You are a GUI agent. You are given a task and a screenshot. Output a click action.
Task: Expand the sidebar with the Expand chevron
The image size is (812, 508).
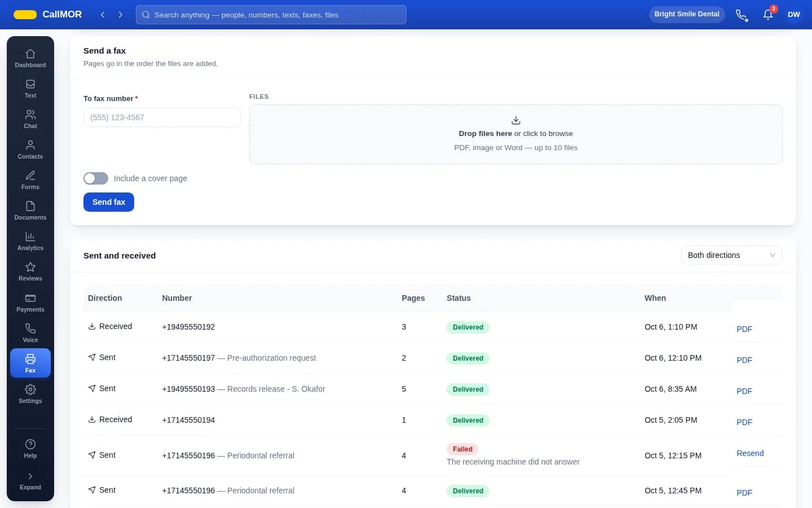coord(30,481)
